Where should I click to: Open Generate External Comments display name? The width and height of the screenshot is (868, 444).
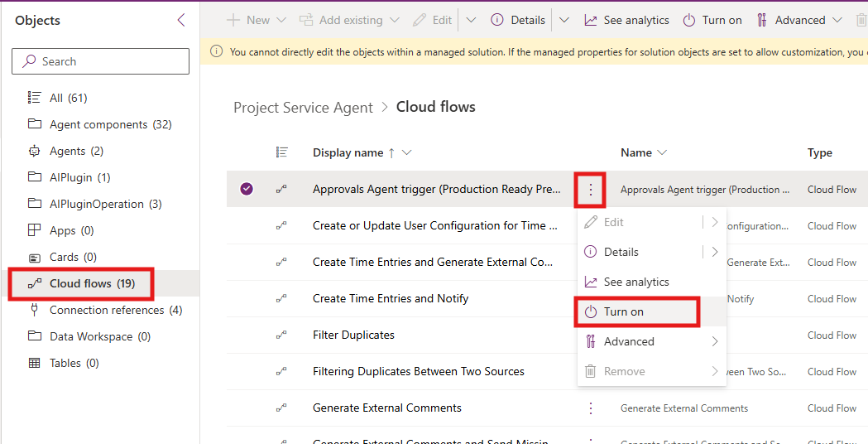pos(386,408)
